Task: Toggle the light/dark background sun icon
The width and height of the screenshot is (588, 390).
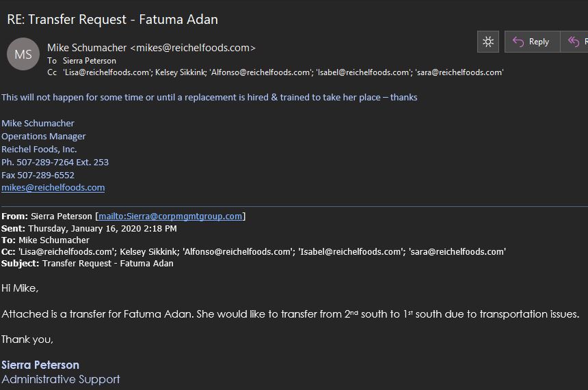Action: [x=488, y=42]
